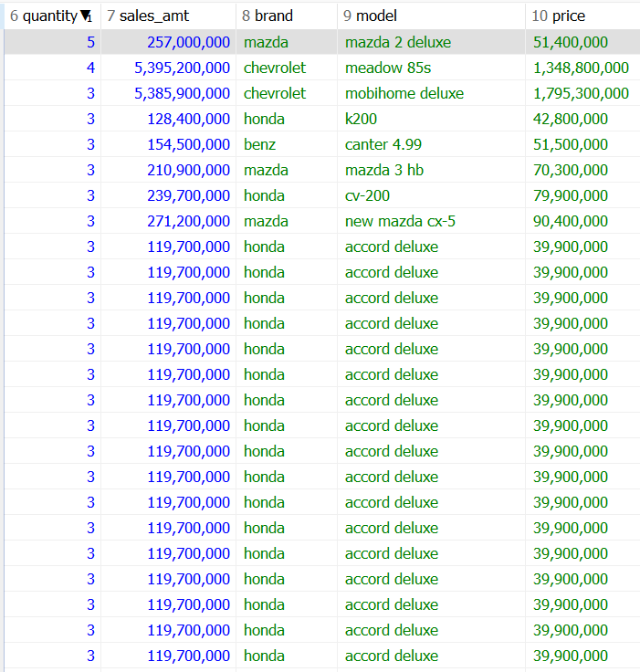
Task: Select model cell 'k200'
Action: point(431,119)
